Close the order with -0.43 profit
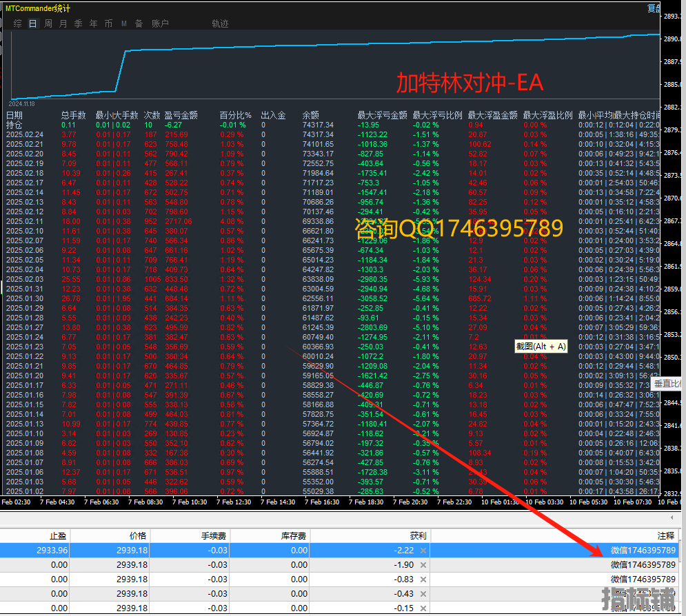 pos(423,594)
